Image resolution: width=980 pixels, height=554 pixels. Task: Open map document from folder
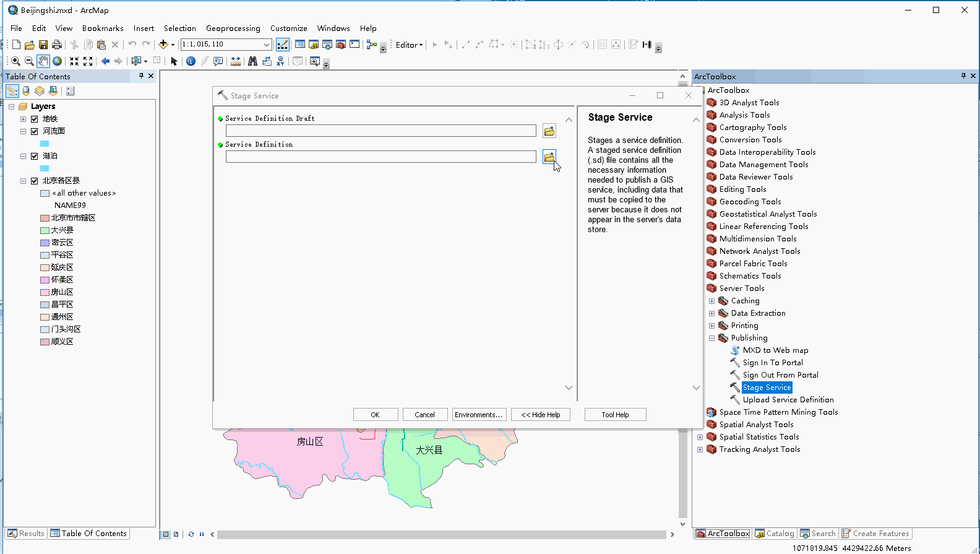click(x=29, y=45)
